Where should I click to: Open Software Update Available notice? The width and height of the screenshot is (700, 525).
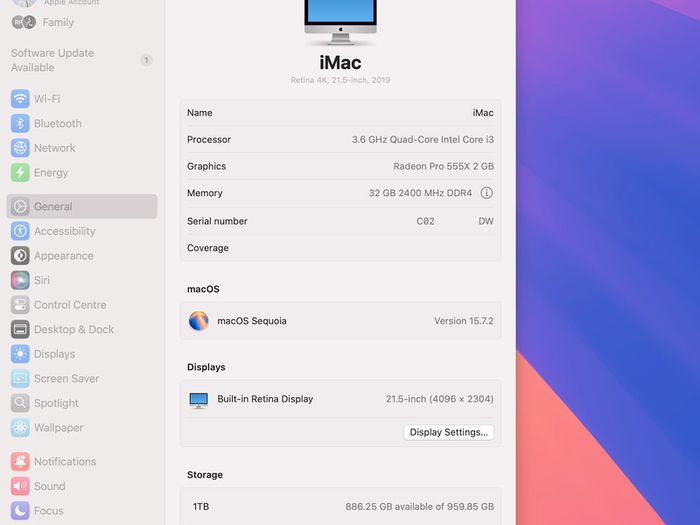pyautogui.click(x=53, y=60)
